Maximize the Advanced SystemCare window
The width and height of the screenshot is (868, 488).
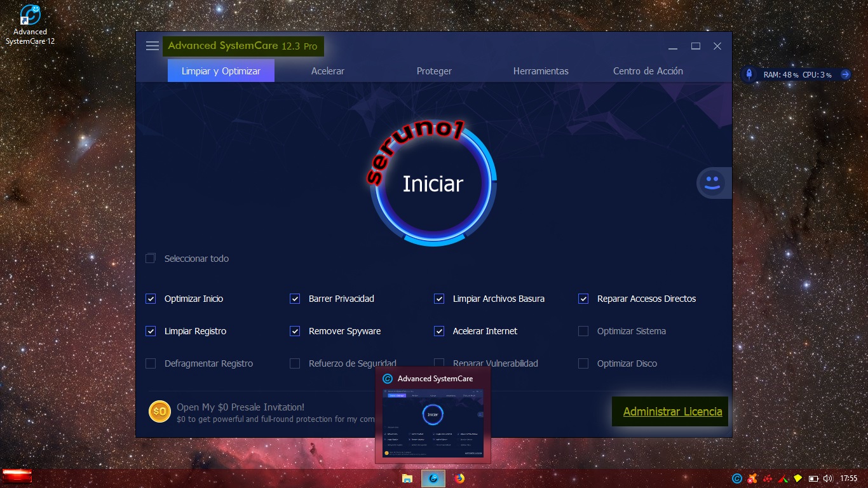[695, 46]
